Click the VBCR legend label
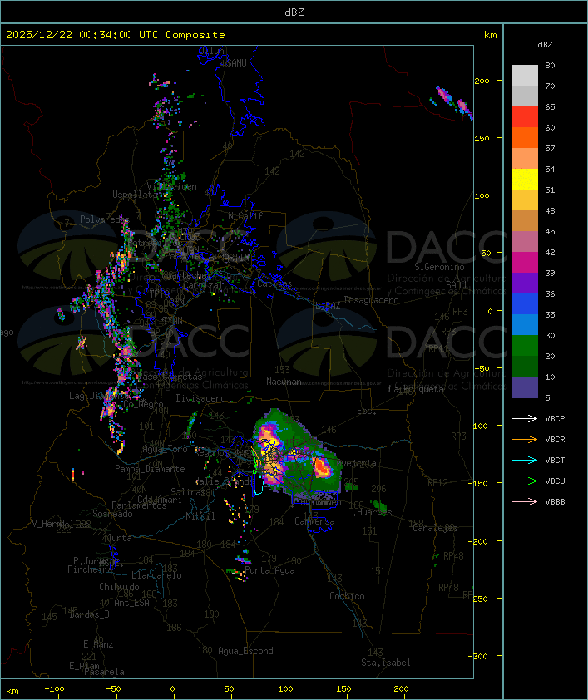Viewport: 588px width, 700px height. (555, 439)
